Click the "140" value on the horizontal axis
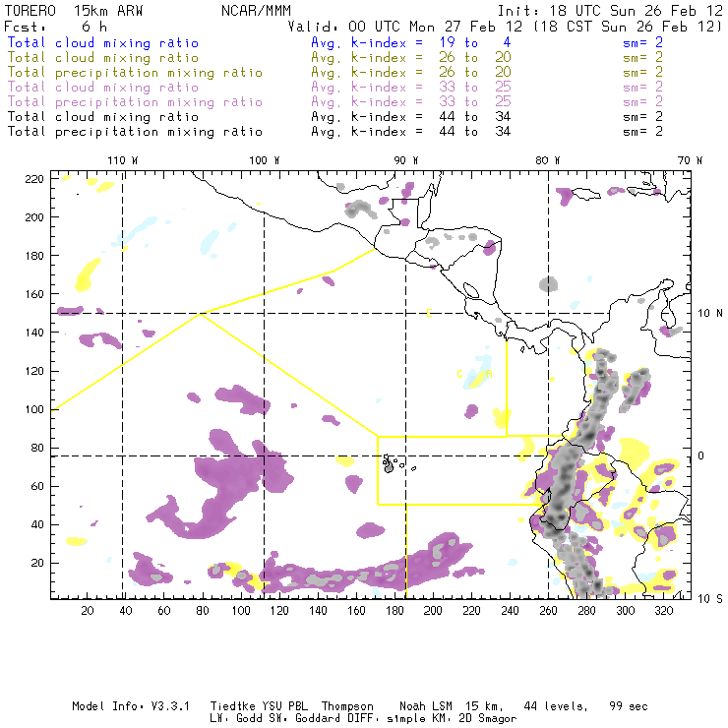This screenshot has height=728, width=728. (318, 611)
